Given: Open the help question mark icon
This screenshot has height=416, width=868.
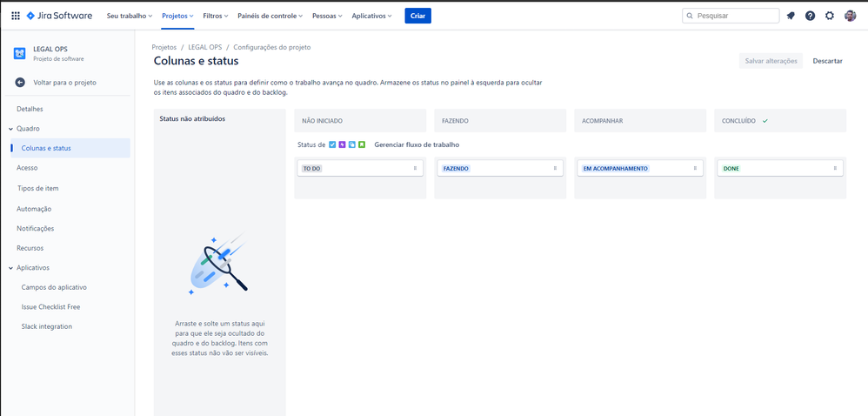Looking at the screenshot, I should pos(810,16).
